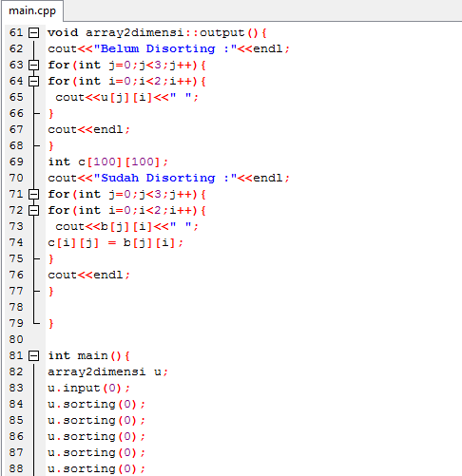
Task: Switch to the main.cpp tab
Action: pos(32,10)
